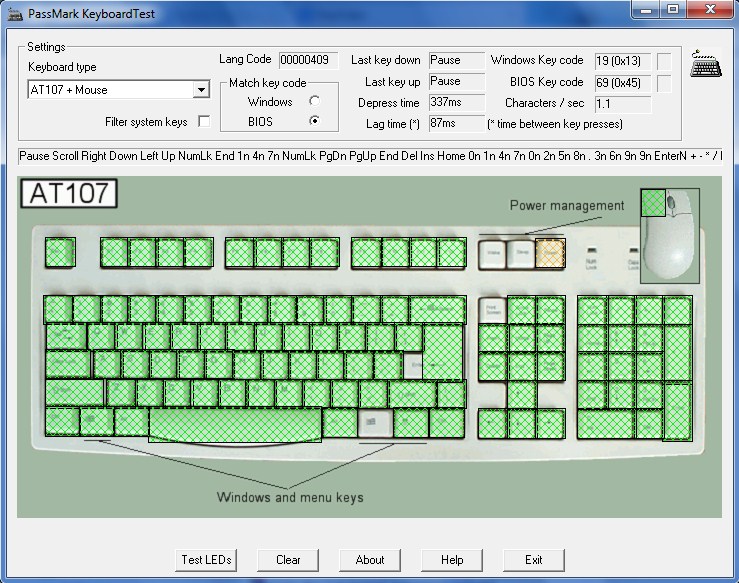
Task: Click the Pause key on keyboard image
Action: (x=550, y=310)
